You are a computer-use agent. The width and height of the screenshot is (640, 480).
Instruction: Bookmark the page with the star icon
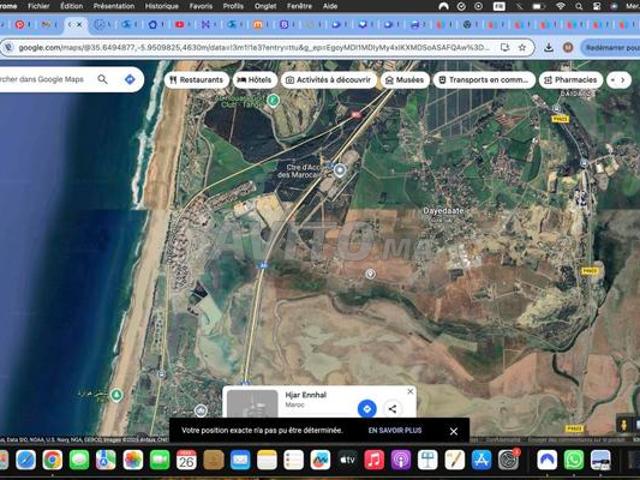point(522,47)
